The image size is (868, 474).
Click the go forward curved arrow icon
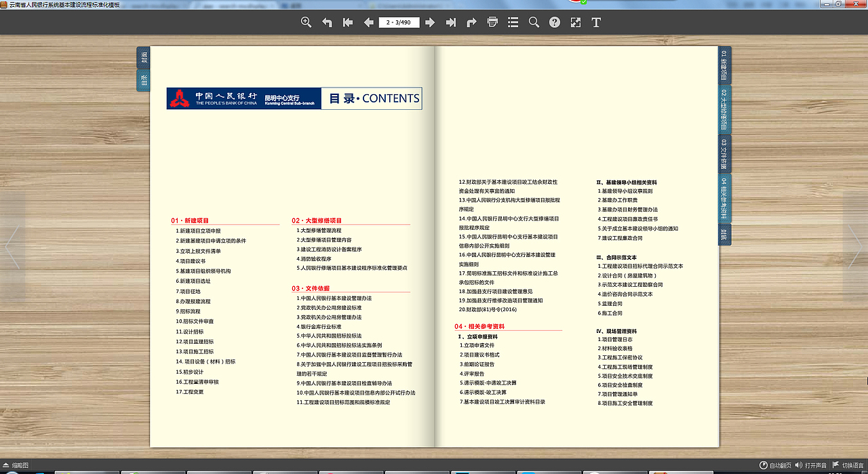tap(471, 22)
